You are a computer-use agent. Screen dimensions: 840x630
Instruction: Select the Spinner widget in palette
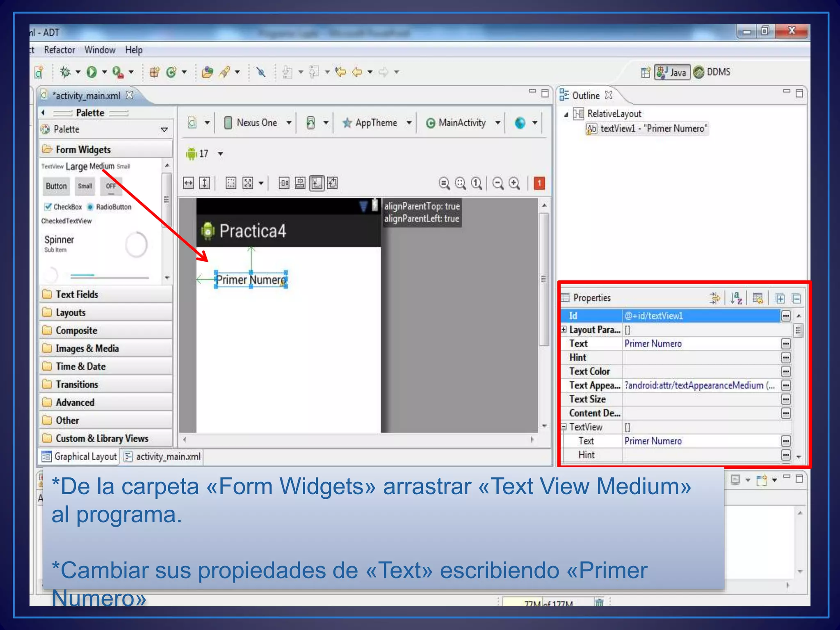[x=59, y=243]
